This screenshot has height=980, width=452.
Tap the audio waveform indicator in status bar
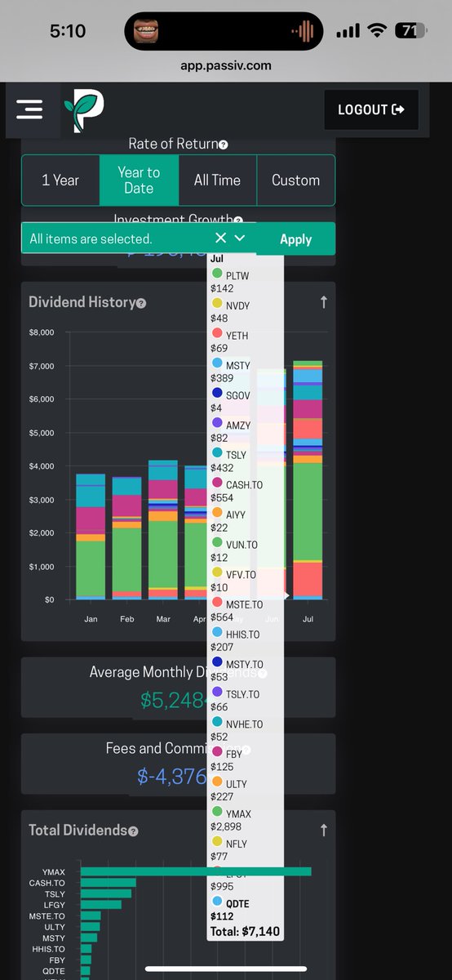click(303, 31)
